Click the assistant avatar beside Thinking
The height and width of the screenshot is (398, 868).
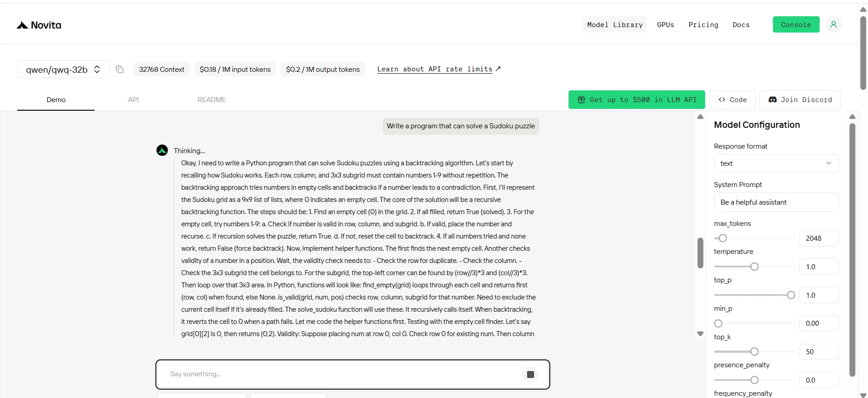[x=162, y=150]
